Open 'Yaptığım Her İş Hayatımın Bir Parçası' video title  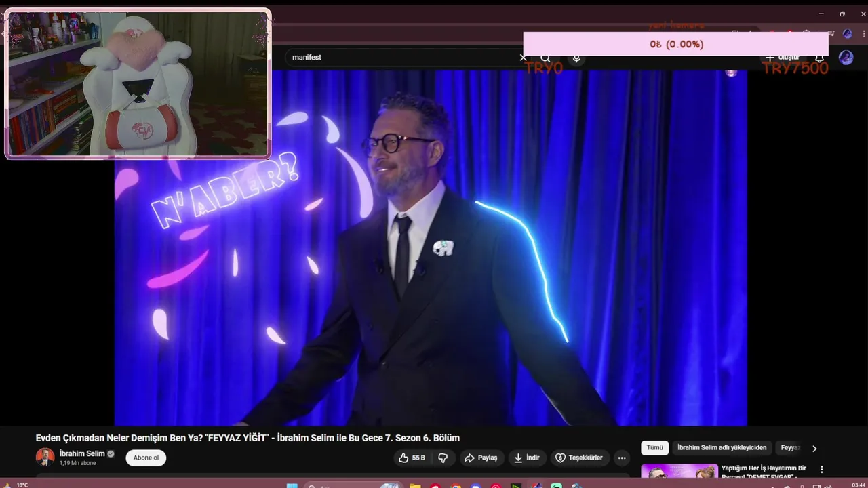click(765, 472)
